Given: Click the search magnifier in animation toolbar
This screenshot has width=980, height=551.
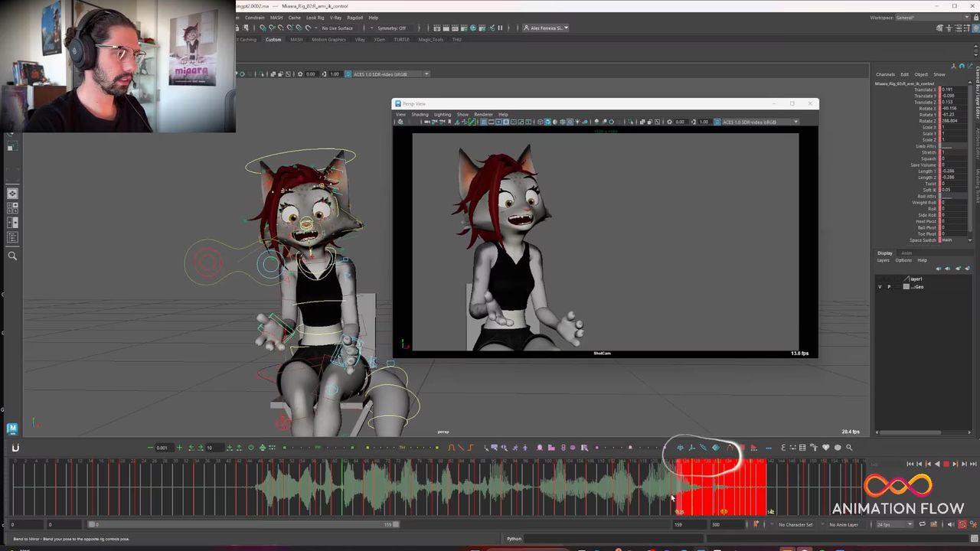Looking at the screenshot, I should tap(849, 448).
